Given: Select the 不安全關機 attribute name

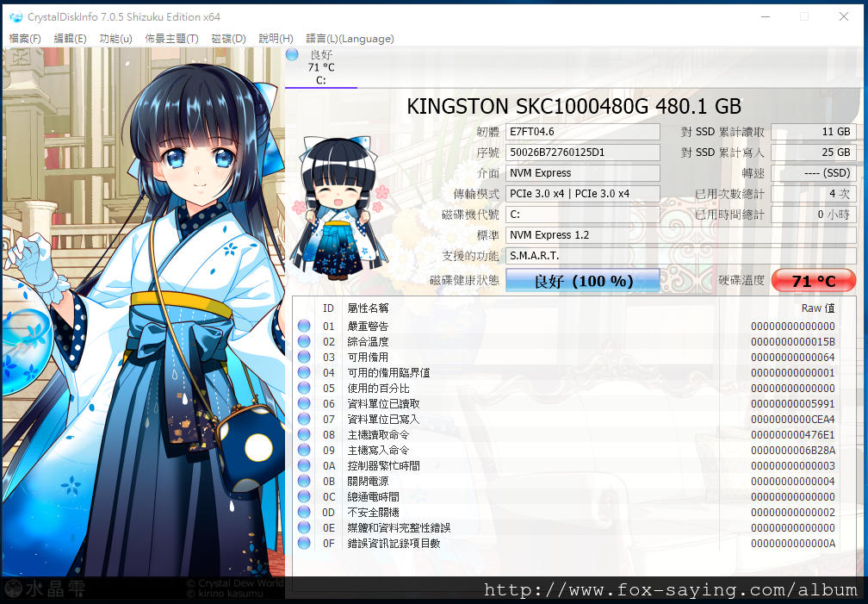Looking at the screenshot, I should (373, 512).
